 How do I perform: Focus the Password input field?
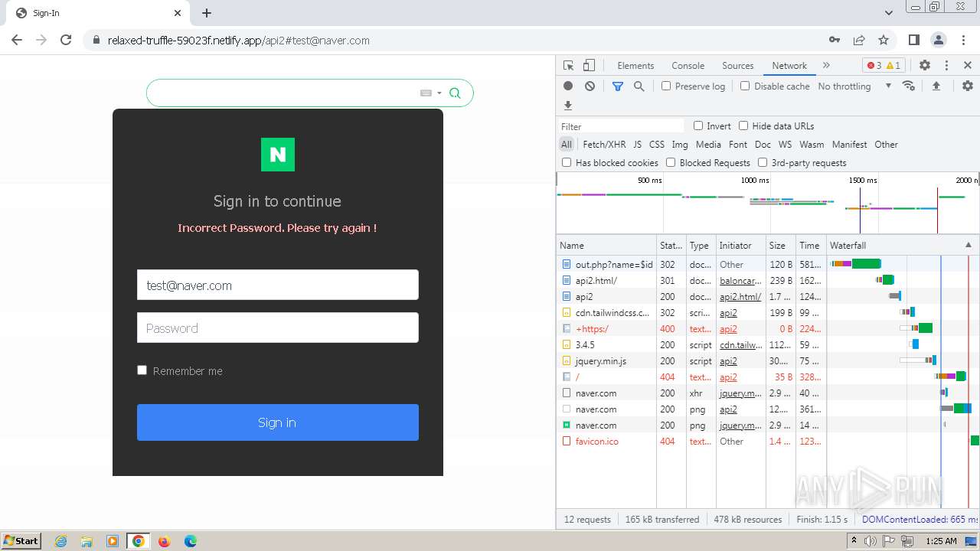(x=278, y=328)
